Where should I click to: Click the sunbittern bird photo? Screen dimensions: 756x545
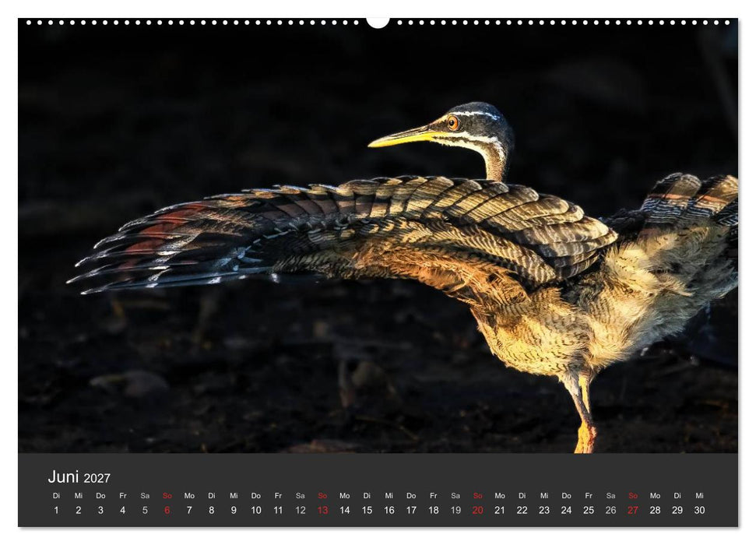coord(378,237)
